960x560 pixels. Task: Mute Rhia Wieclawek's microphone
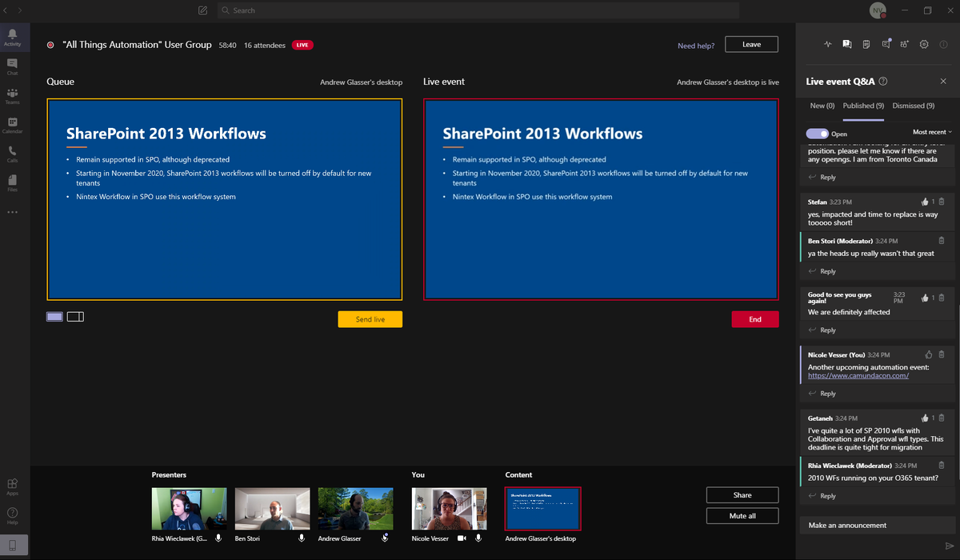(218, 538)
